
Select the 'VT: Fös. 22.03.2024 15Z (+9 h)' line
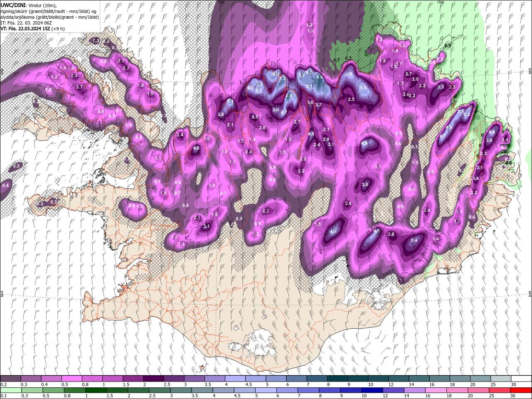(32, 28)
